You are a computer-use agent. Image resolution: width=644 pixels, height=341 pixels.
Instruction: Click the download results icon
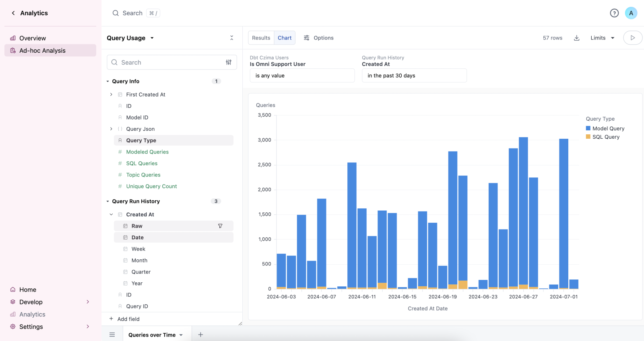coord(576,38)
